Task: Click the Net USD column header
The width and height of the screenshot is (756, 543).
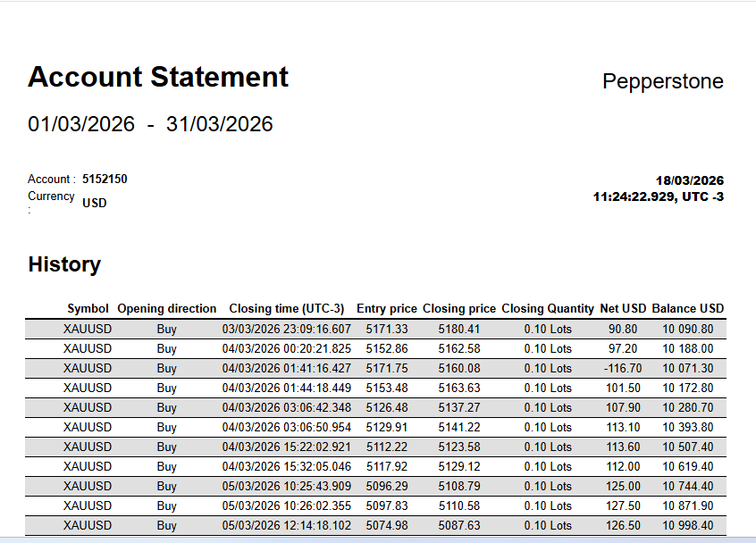Action: coord(623,308)
